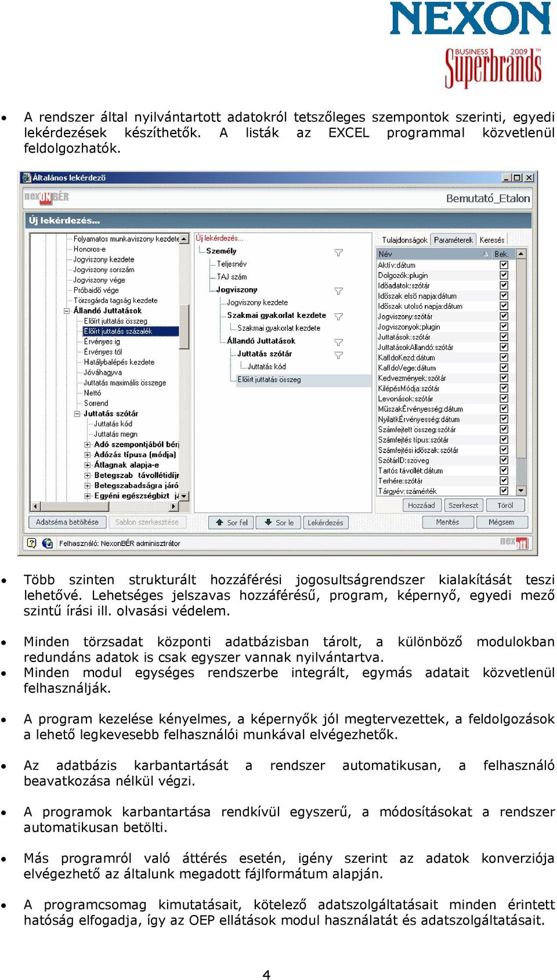Click the Sor fel button
The image size is (557, 980).
click(232, 522)
